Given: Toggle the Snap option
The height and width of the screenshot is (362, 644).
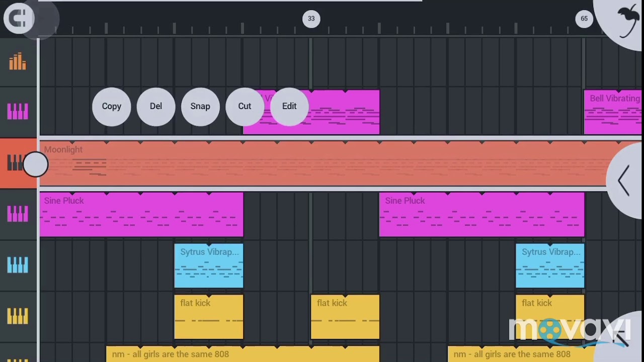Looking at the screenshot, I should point(200,107).
